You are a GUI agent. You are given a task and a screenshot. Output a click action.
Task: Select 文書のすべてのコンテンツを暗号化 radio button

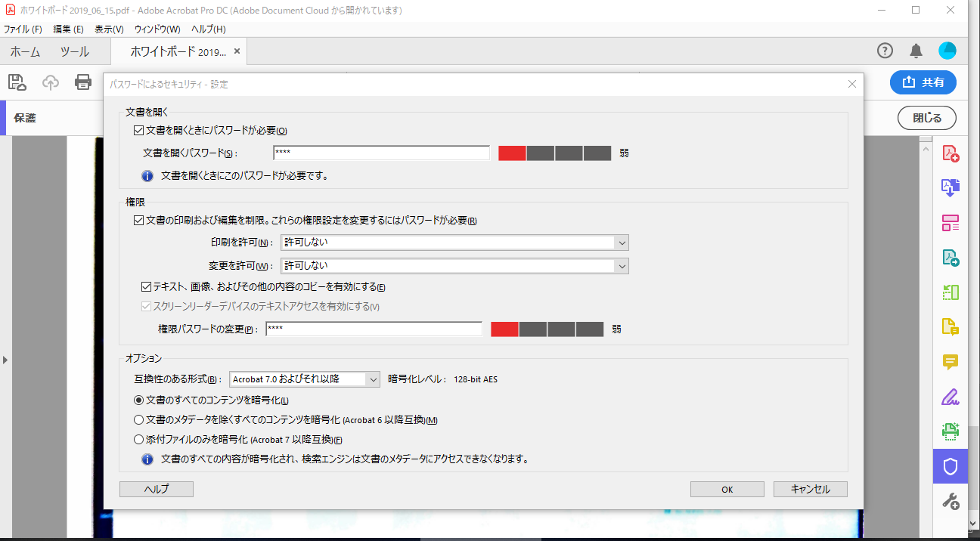[x=138, y=400]
